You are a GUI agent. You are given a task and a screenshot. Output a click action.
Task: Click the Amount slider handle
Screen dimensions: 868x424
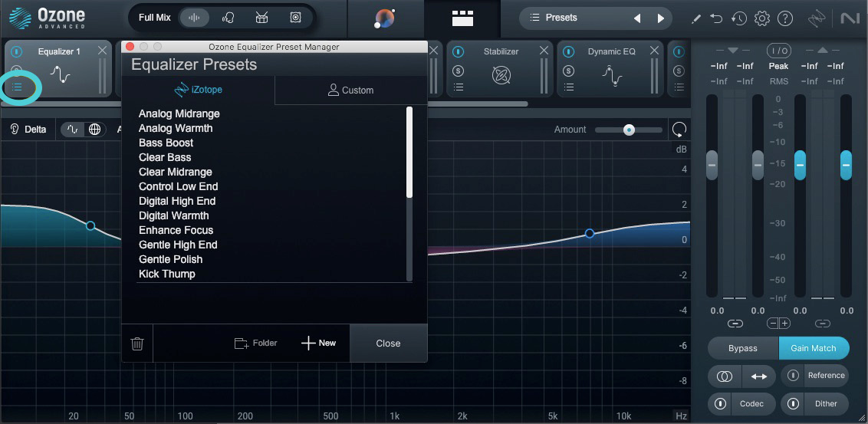pos(629,130)
